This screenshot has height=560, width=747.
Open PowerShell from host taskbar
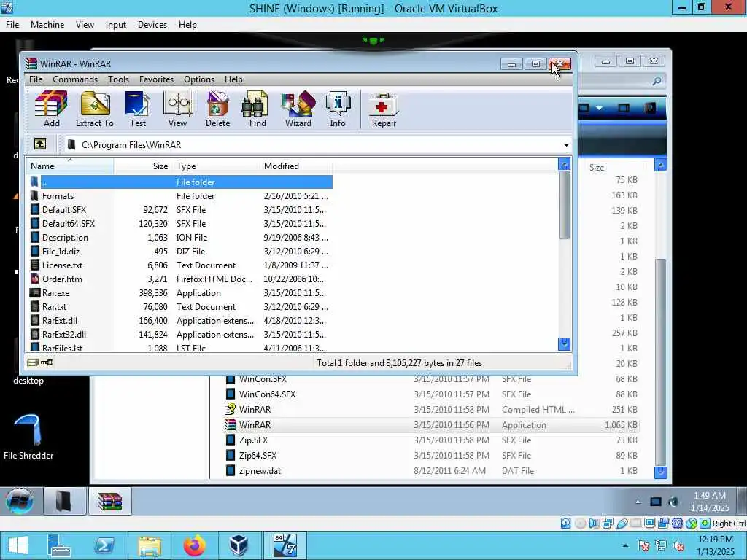click(x=104, y=545)
